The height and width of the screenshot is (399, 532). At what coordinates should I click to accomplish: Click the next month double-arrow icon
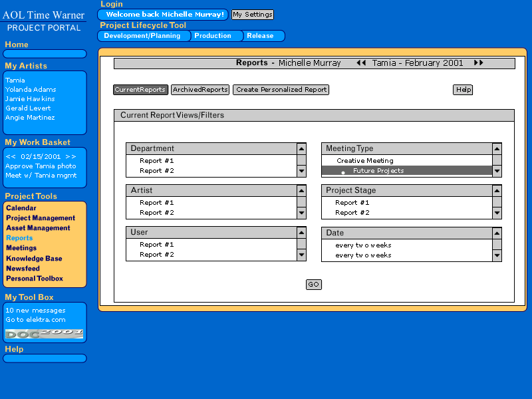[479, 63]
